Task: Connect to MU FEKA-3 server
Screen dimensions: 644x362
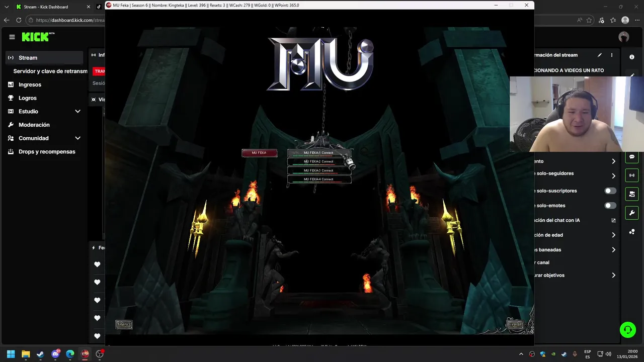Action: [319, 170]
